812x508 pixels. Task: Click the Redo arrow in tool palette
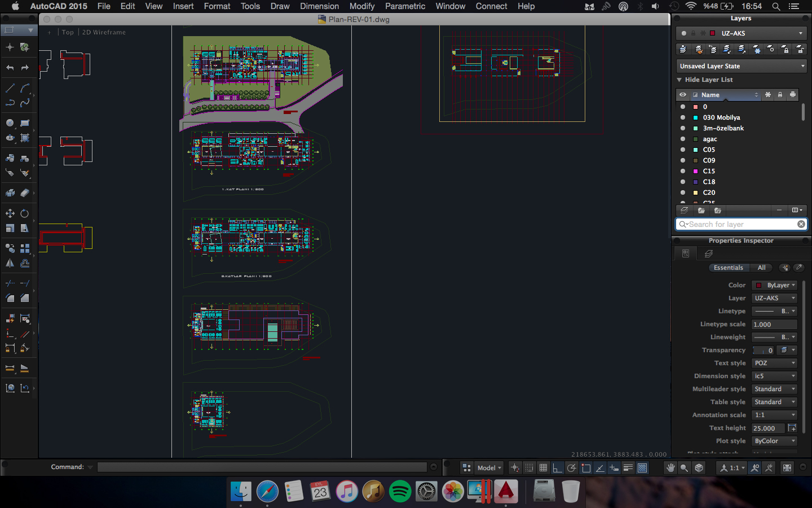[25, 68]
